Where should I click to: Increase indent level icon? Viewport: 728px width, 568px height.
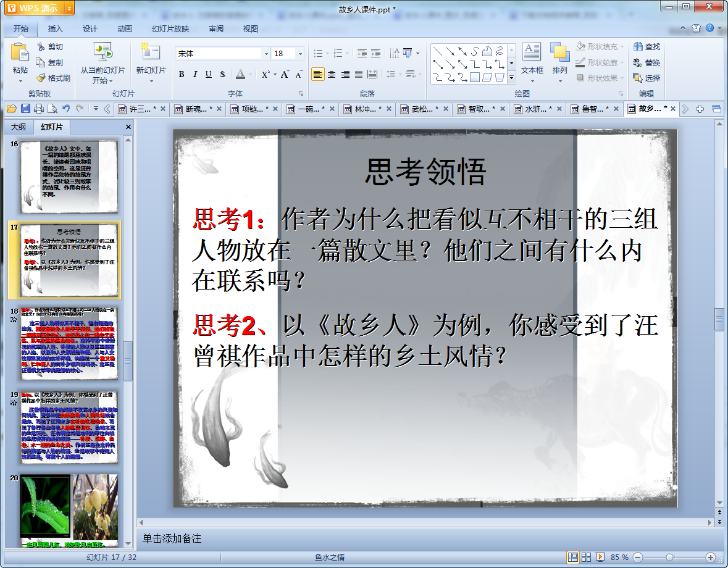[x=375, y=53]
